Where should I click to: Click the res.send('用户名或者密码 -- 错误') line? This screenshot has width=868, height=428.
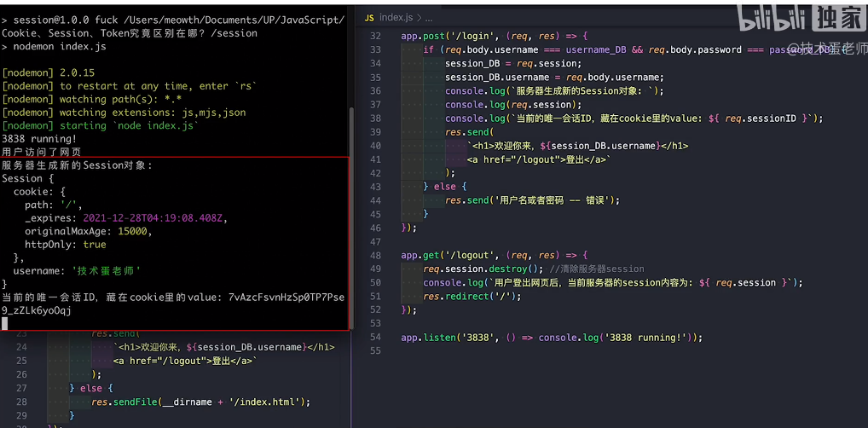[x=533, y=200]
